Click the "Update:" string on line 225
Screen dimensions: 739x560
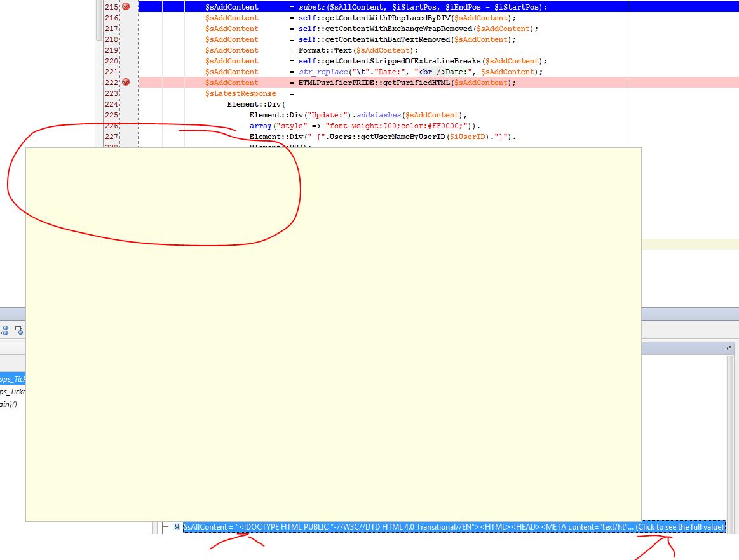327,115
